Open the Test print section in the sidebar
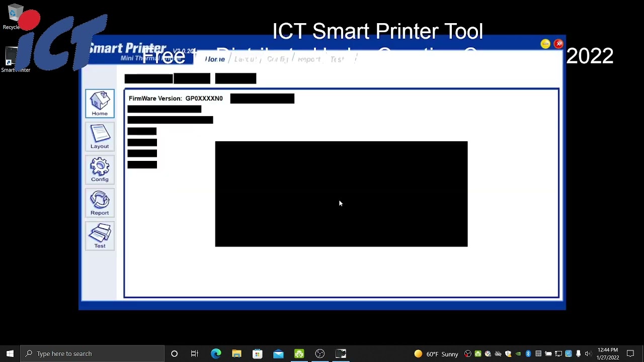The height and width of the screenshot is (362, 644). [x=100, y=236]
